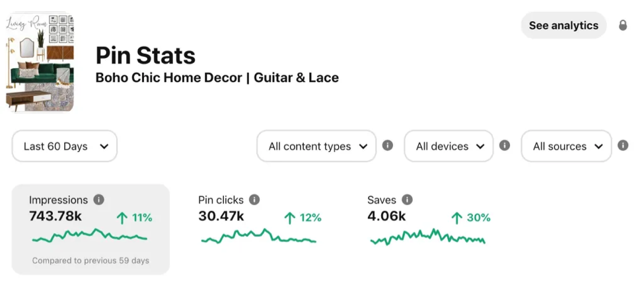Click the green arrow beside 11%
Screen dimensions: 644x291
tap(122, 217)
